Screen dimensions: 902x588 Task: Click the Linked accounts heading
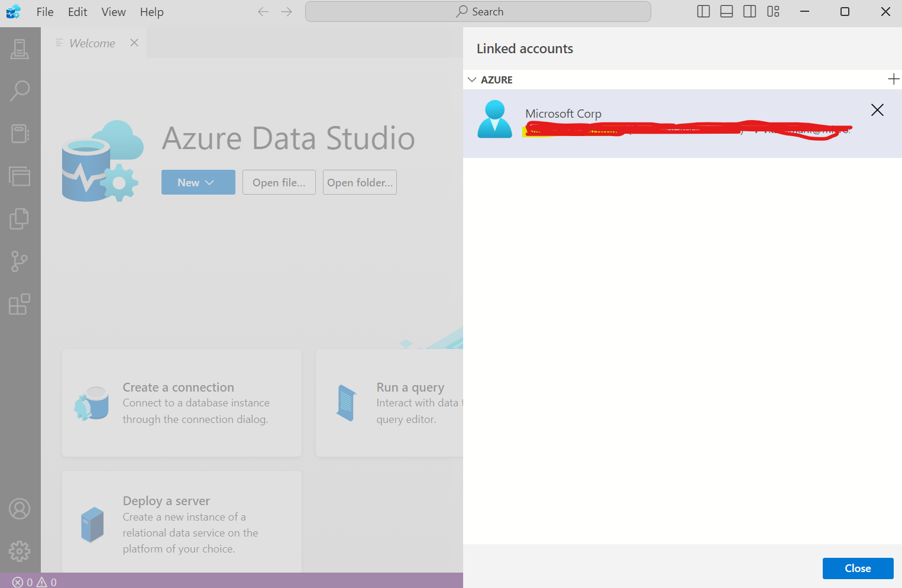(525, 49)
